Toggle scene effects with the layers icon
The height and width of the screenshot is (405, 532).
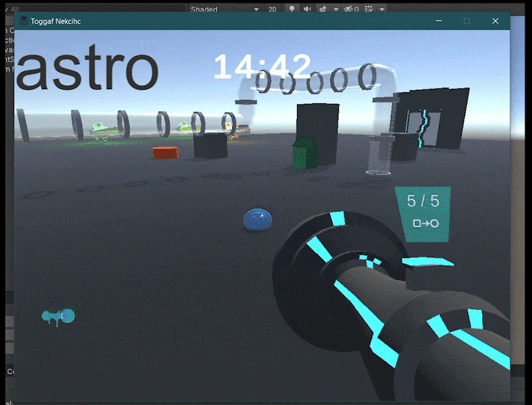[x=323, y=9]
